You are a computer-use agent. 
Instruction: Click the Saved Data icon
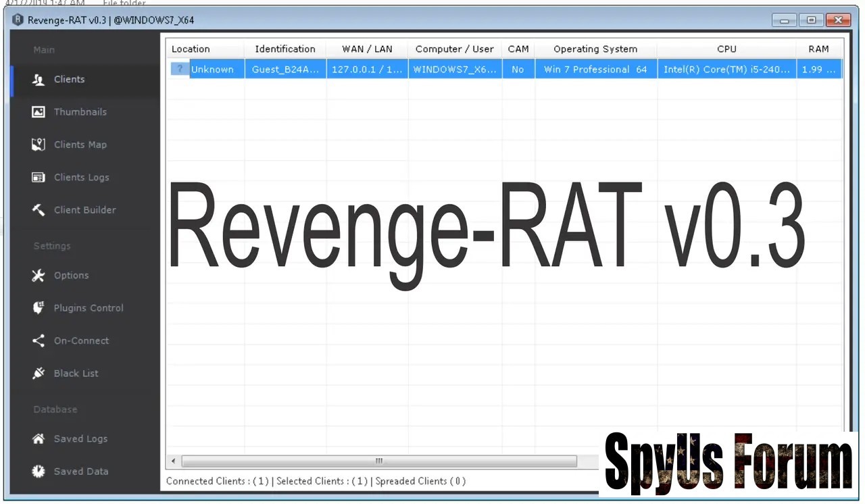point(39,472)
